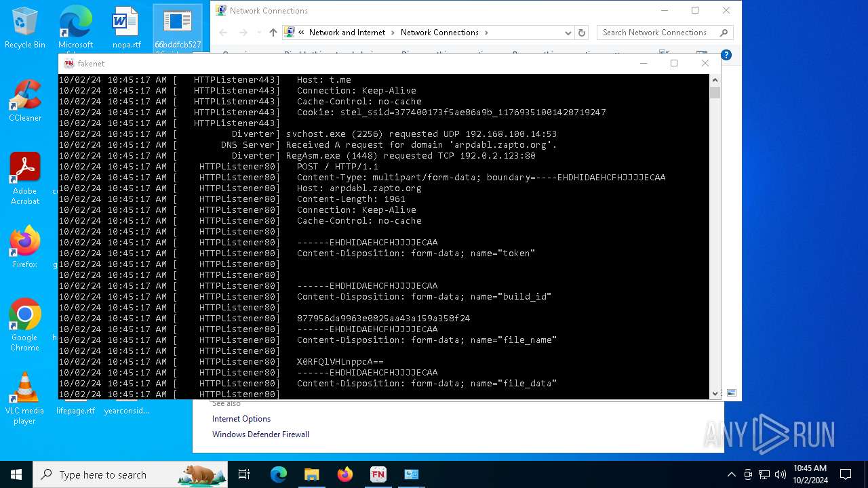Click the taskbar search box
The width and height of the screenshot is (868, 488).
pyautogui.click(x=130, y=474)
